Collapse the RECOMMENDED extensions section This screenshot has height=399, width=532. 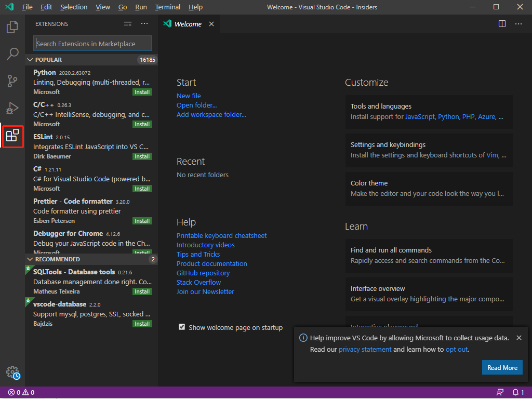click(x=91, y=259)
